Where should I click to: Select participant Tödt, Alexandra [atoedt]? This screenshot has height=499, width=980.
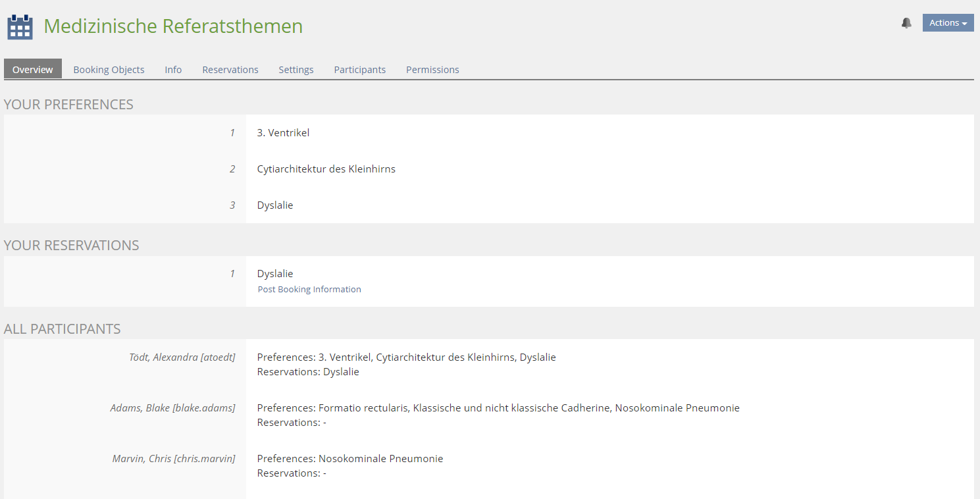pyautogui.click(x=182, y=357)
